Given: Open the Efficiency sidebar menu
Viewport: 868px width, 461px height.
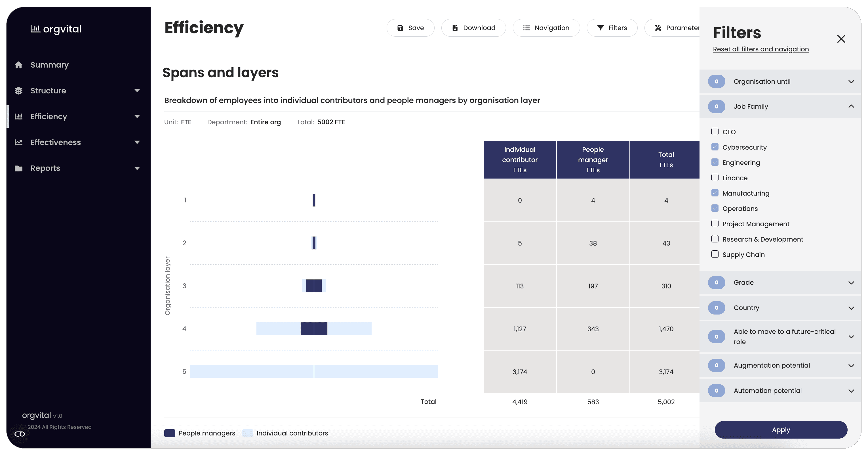Looking at the screenshot, I should click(49, 117).
